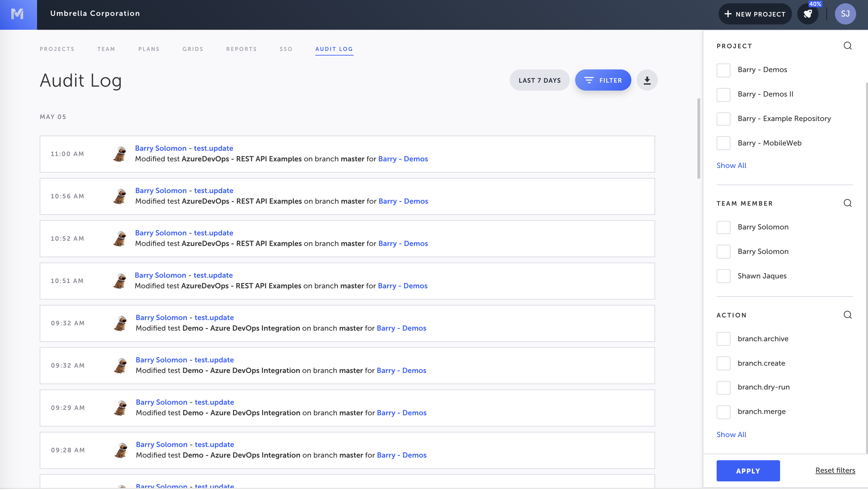Viewport: 868px width, 490px height.
Task: Tick the branch.merge action checkbox
Action: pos(723,412)
